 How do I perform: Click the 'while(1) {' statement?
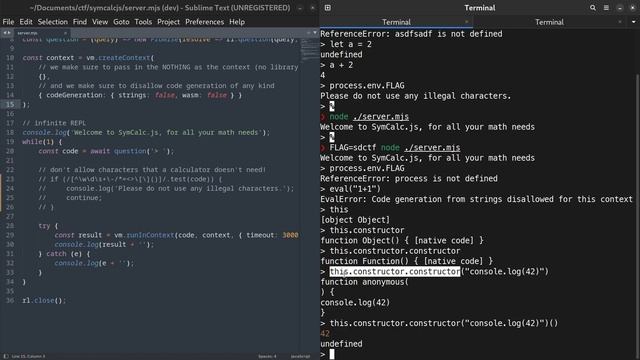(x=42, y=142)
